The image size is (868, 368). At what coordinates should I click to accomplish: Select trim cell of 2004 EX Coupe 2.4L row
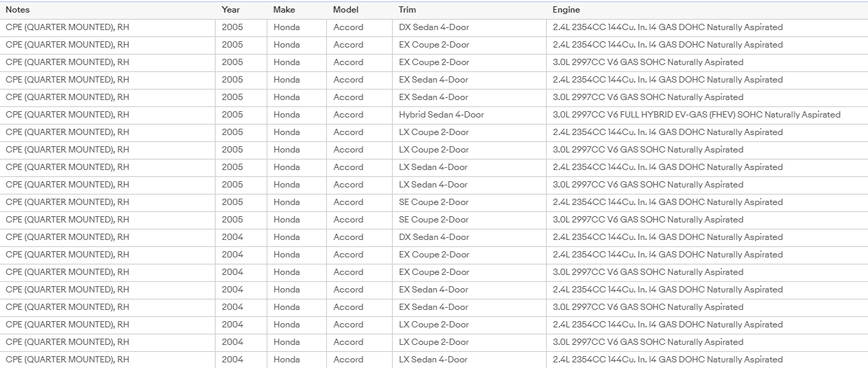(x=470, y=255)
